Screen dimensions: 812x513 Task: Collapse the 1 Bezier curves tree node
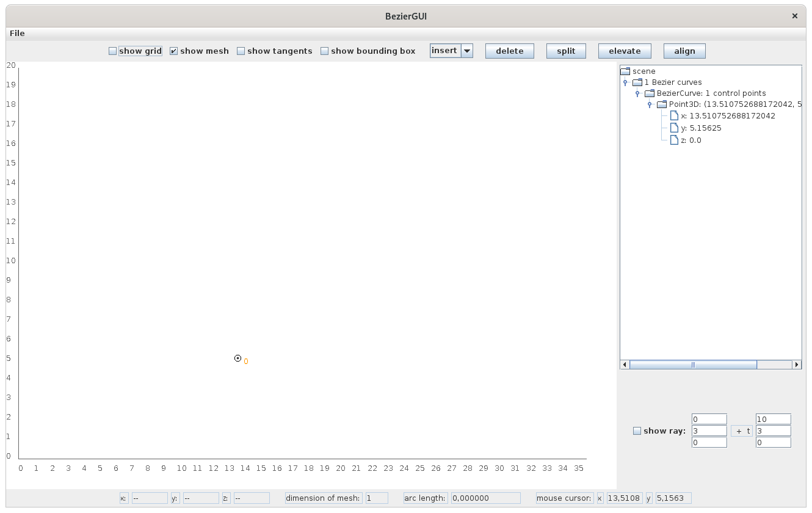(x=625, y=82)
